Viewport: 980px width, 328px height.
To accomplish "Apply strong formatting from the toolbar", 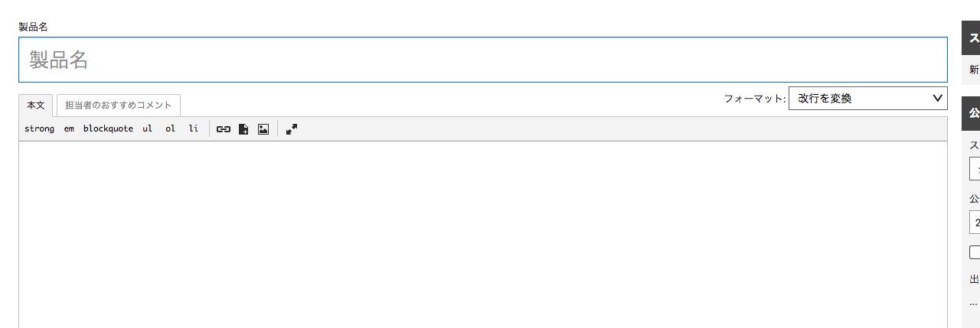I will pyautogui.click(x=39, y=128).
